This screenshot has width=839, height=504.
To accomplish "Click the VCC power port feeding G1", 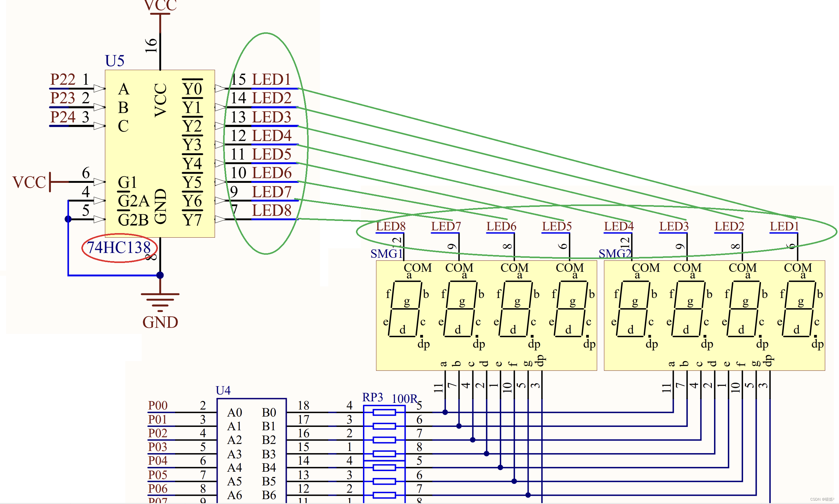I will 50,182.
